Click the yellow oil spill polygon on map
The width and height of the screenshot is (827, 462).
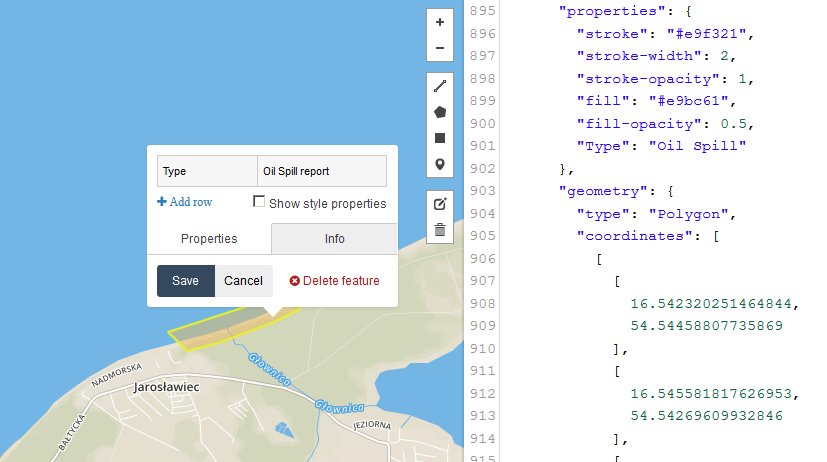pos(199,336)
